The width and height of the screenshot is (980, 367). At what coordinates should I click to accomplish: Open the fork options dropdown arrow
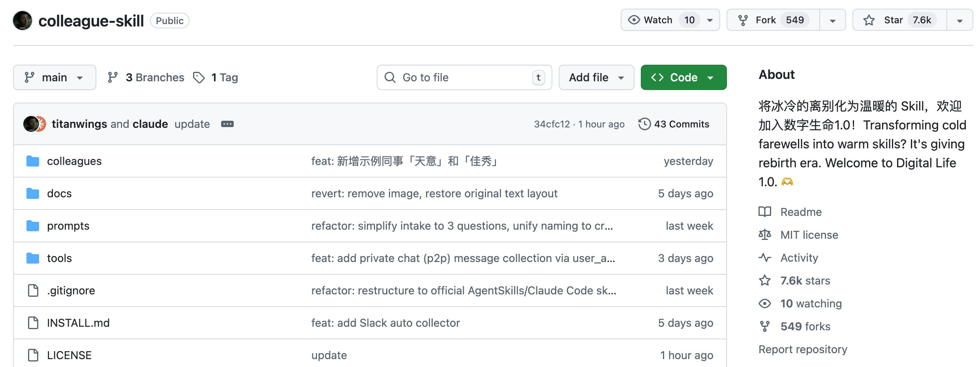833,21
